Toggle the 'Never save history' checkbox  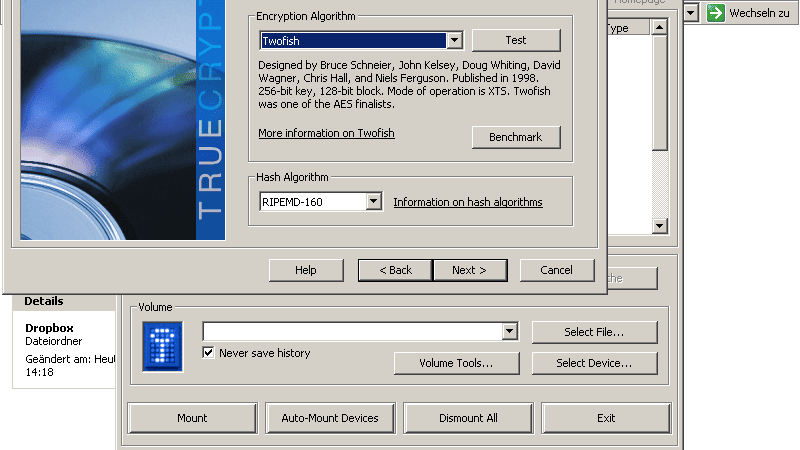pyautogui.click(x=208, y=353)
